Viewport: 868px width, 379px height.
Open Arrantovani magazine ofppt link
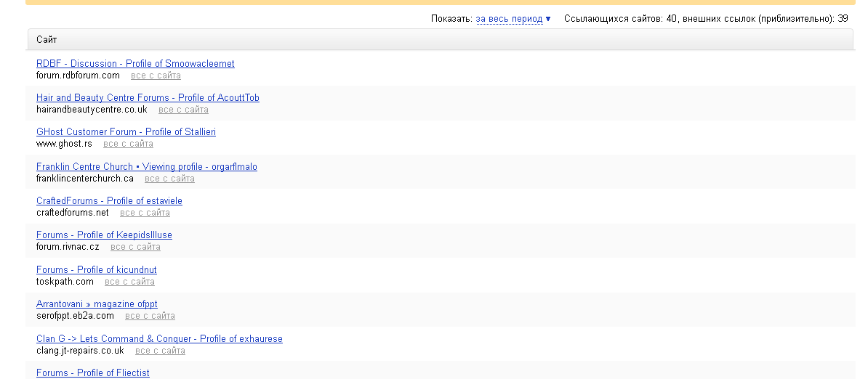(x=97, y=304)
